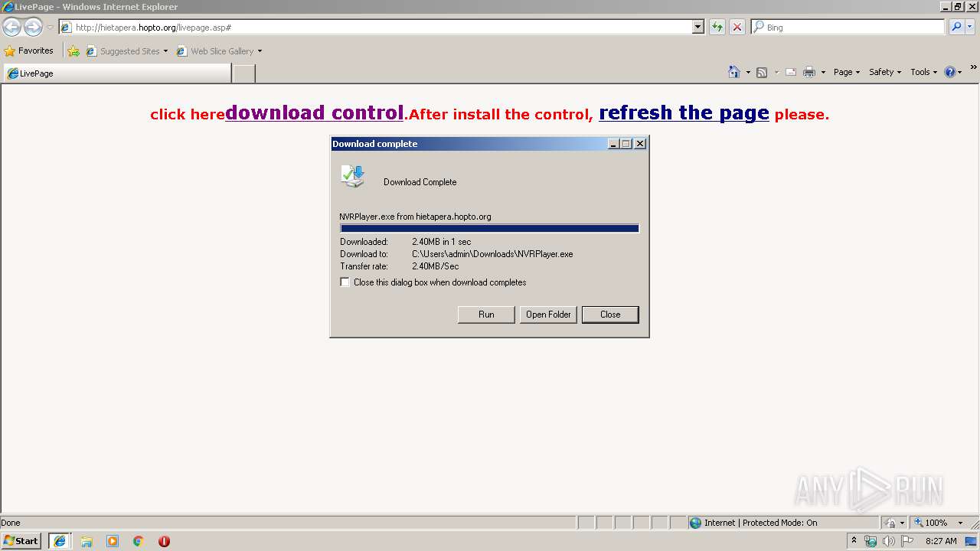Viewport: 980px width, 551px height.
Task: Click the Home icon in command bar
Action: (734, 72)
